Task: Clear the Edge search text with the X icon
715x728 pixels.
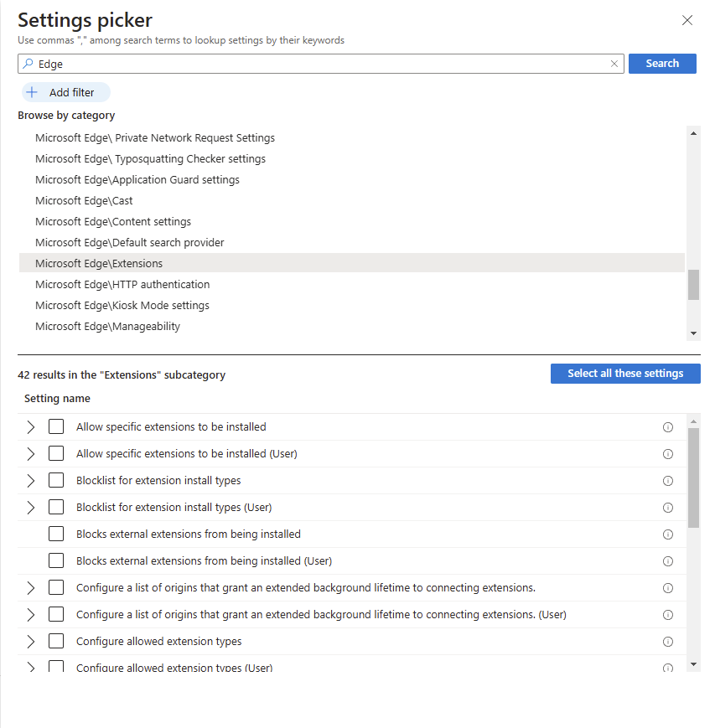Action: pos(614,64)
